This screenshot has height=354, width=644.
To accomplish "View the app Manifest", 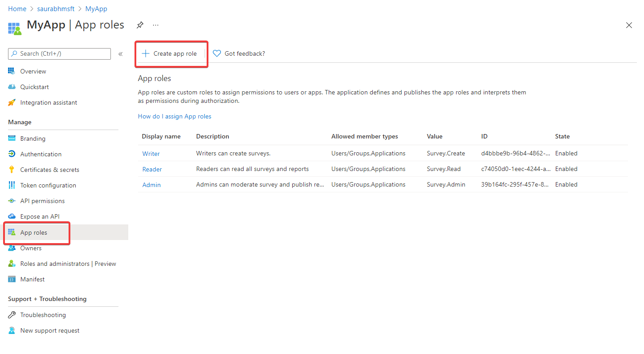I will [32, 279].
